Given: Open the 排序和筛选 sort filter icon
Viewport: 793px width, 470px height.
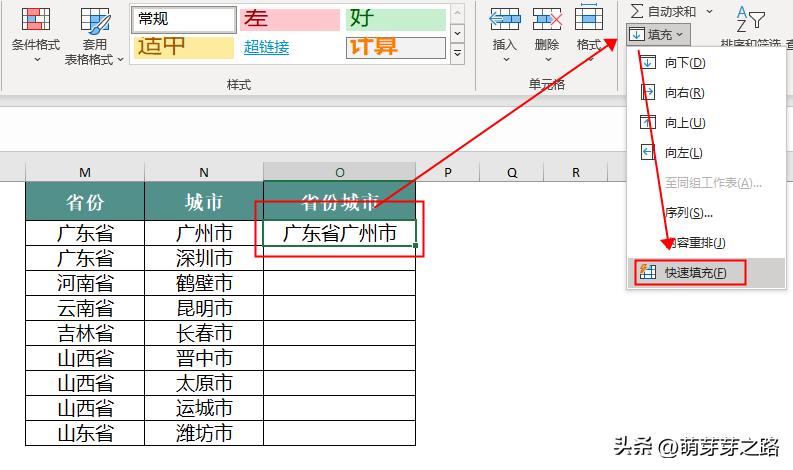Looking at the screenshot, I should (x=750, y=19).
